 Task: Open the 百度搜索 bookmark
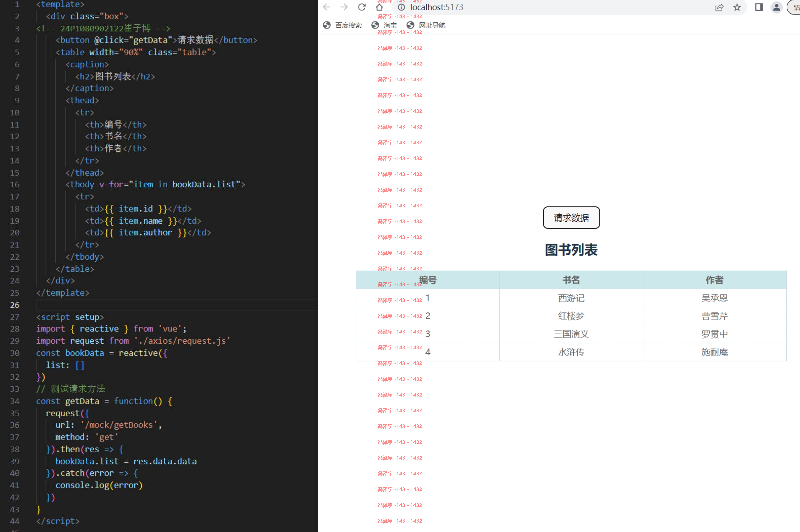pos(342,25)
